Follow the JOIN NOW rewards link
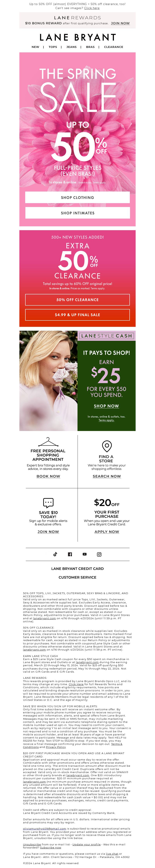The height and width of the screenshot is (868, 155). [x=120, y=23]
